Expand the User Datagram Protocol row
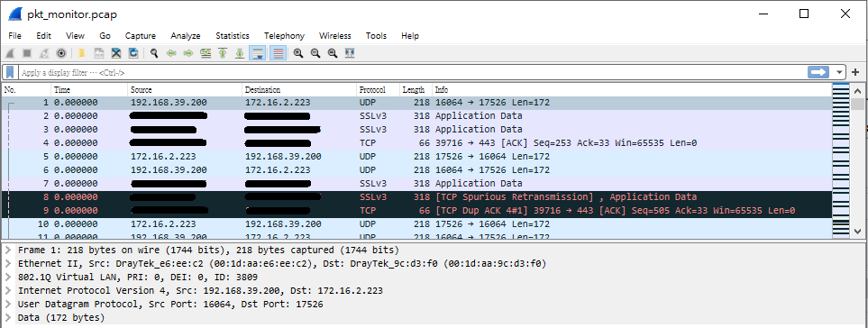868x328 pixels. [x=8, y=305]
